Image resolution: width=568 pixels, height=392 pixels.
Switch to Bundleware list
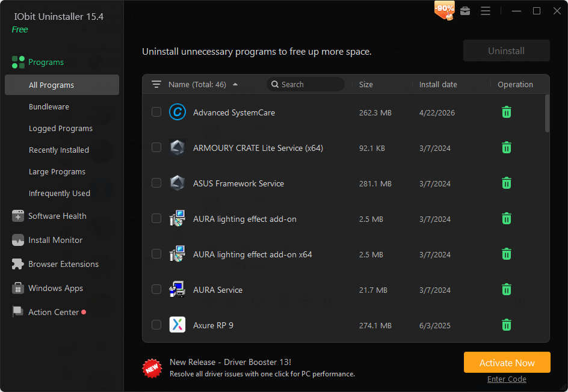[x=49, y=106]
